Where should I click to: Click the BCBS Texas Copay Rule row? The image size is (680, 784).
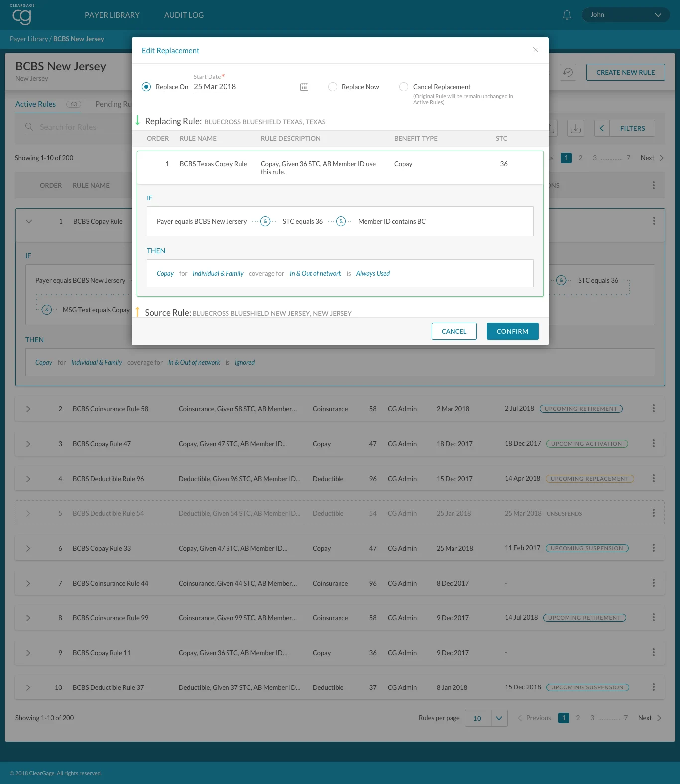click(x=340, y=168)
